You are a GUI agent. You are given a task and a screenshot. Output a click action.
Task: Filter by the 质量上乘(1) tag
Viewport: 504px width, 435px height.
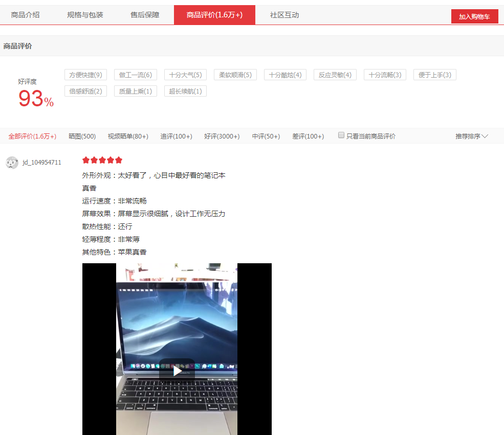click(135, 91)
